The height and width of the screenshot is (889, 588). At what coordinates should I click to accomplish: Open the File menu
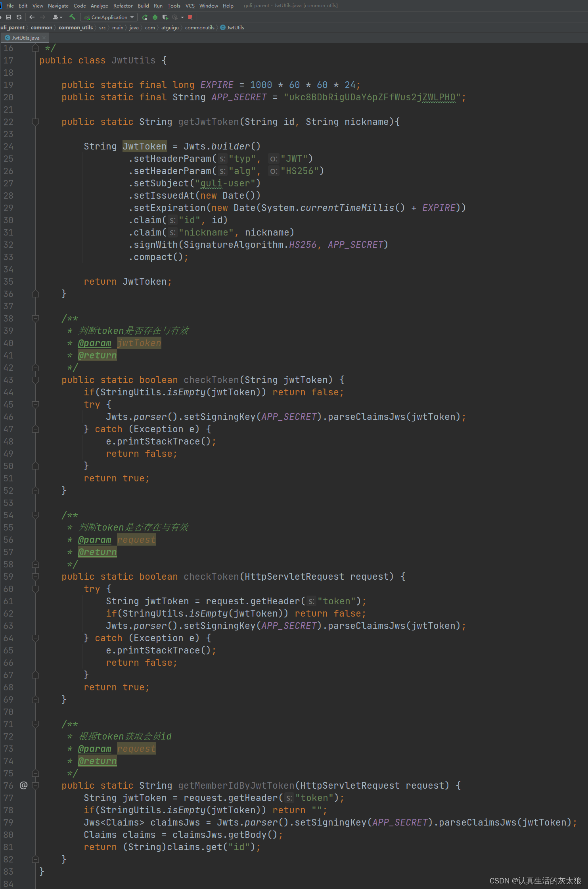coord(10,6)
